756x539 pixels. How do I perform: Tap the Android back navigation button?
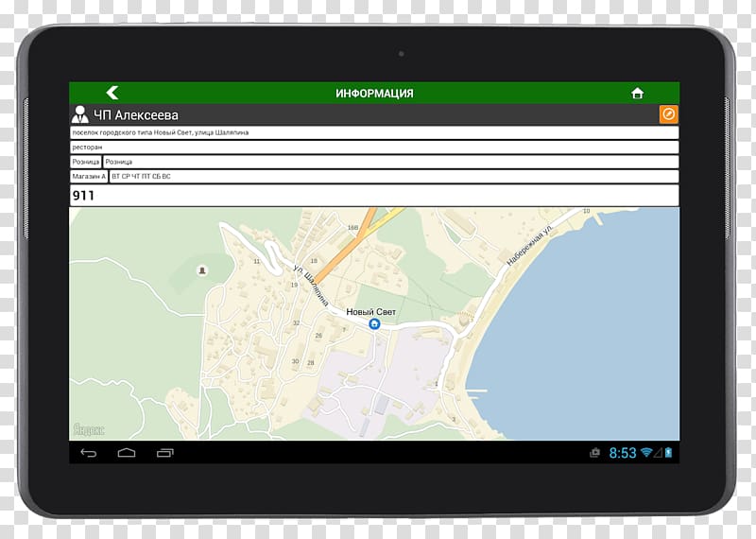88,453
